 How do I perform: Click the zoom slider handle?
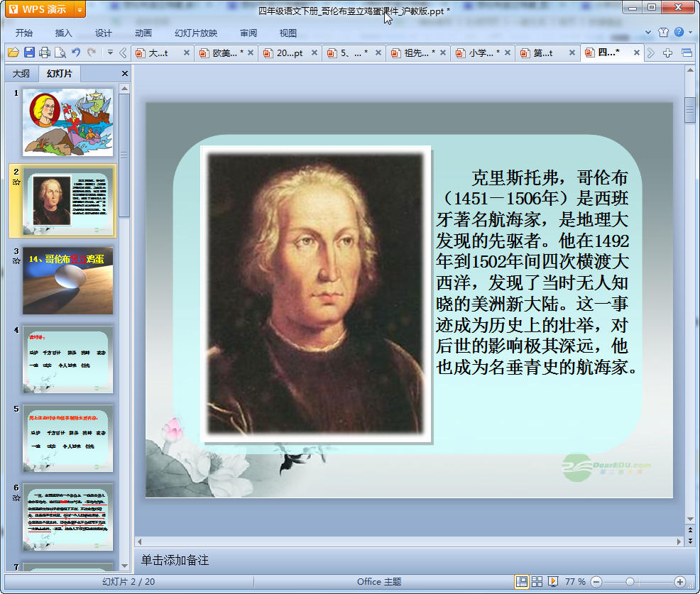point(630,581)
